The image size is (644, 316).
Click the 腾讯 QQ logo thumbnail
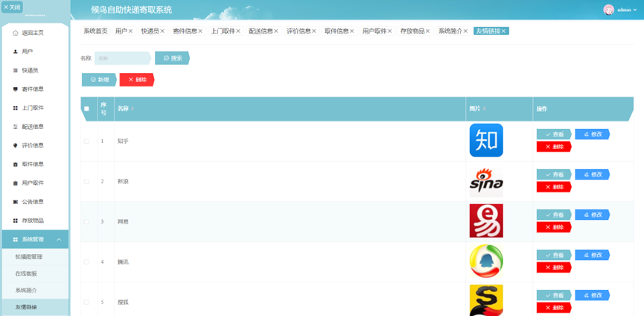pos(486,261)
